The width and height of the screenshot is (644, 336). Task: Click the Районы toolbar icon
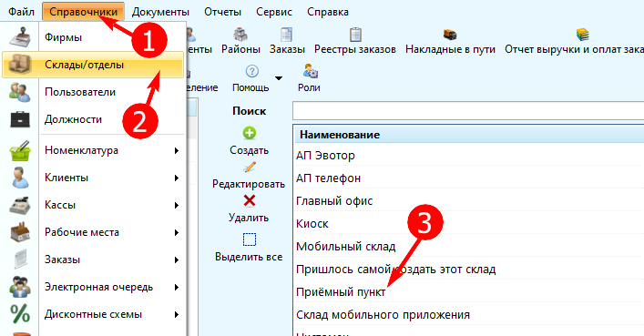coord(240,35)
